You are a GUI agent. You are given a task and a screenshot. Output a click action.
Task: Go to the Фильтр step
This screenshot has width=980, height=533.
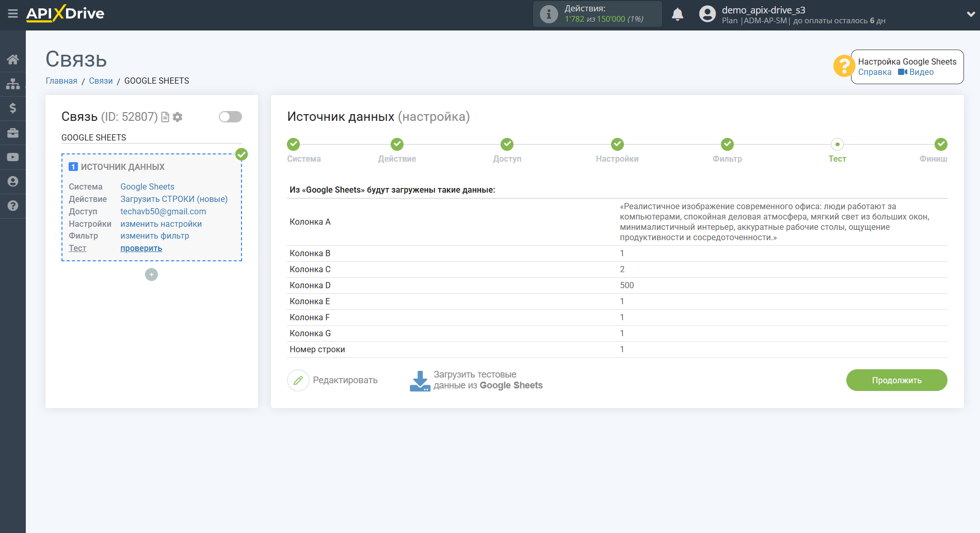pyautogui.click(x=727, y=145)
